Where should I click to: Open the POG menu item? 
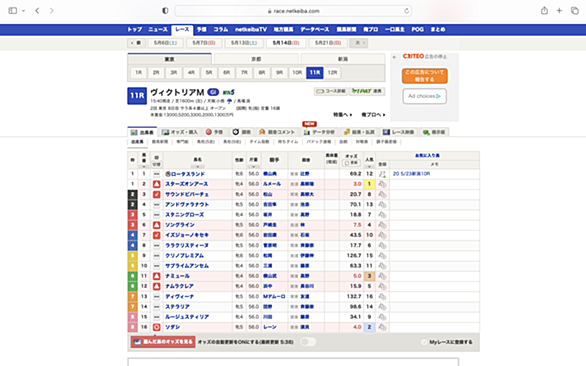coord(417,30)
